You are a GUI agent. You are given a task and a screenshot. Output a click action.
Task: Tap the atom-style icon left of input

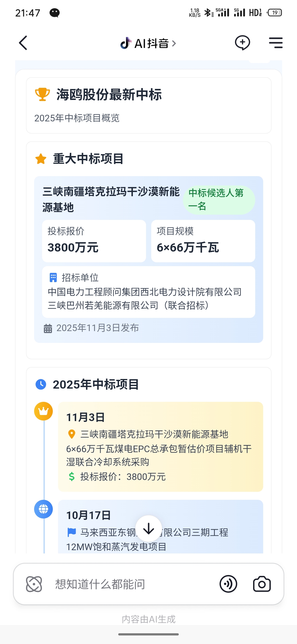[34, 584]
